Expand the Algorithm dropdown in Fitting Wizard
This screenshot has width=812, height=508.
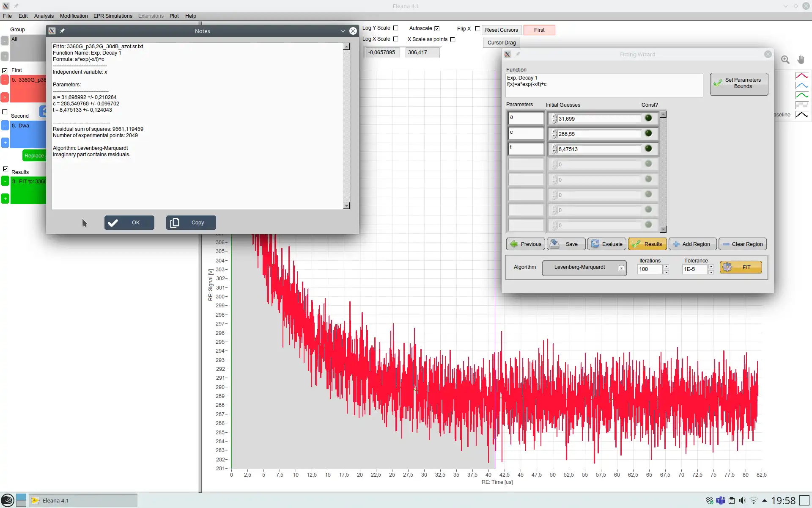(x=621, y=268)
